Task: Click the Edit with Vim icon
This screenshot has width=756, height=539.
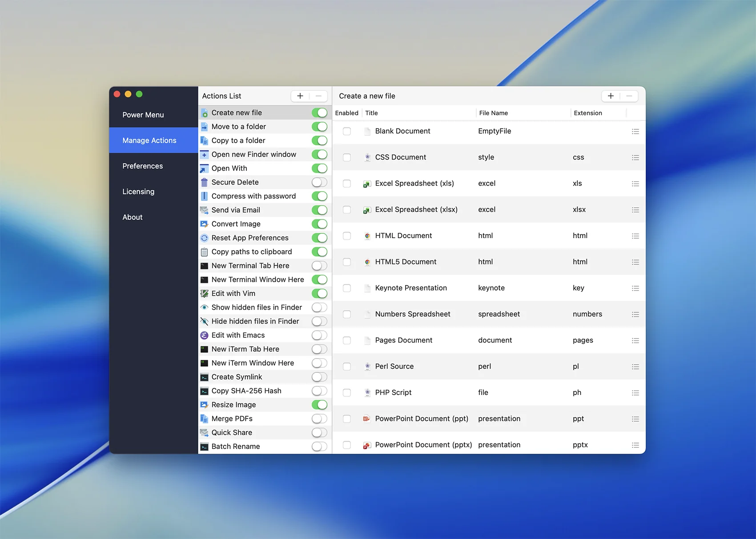Action: [204, 294]
